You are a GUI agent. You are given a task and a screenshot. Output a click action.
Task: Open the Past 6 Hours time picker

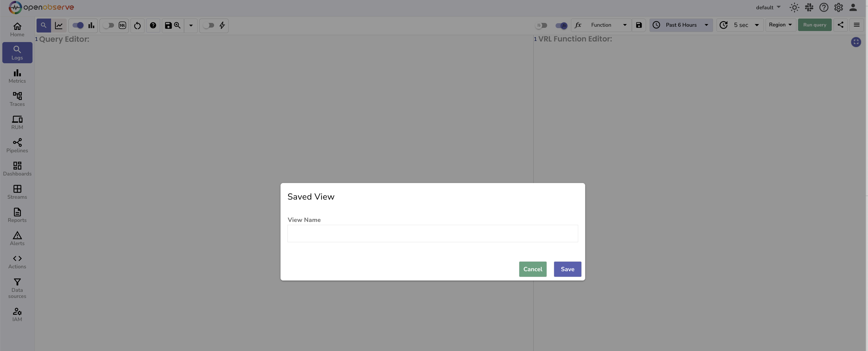pos(681,25)
